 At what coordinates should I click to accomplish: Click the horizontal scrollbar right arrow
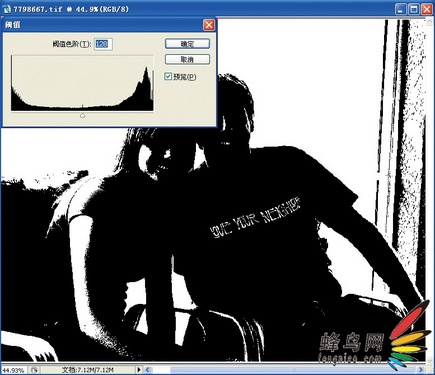421,370
